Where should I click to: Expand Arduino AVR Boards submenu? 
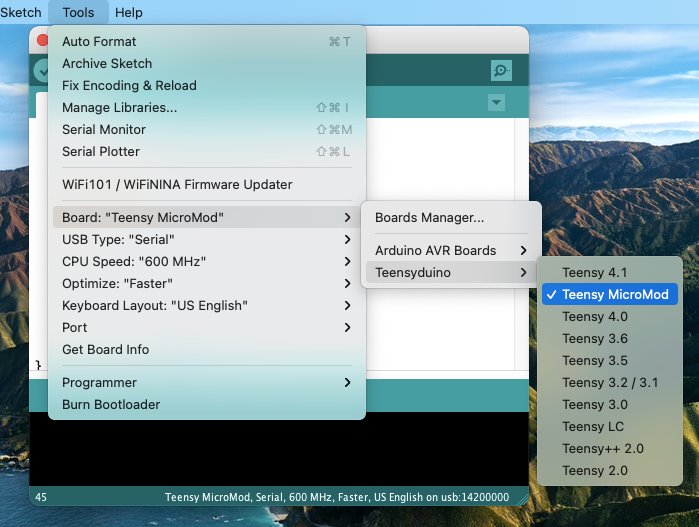point(451,250)
